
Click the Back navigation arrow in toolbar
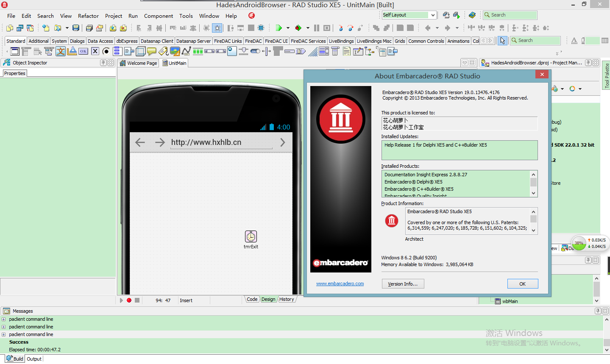point(428,28)
